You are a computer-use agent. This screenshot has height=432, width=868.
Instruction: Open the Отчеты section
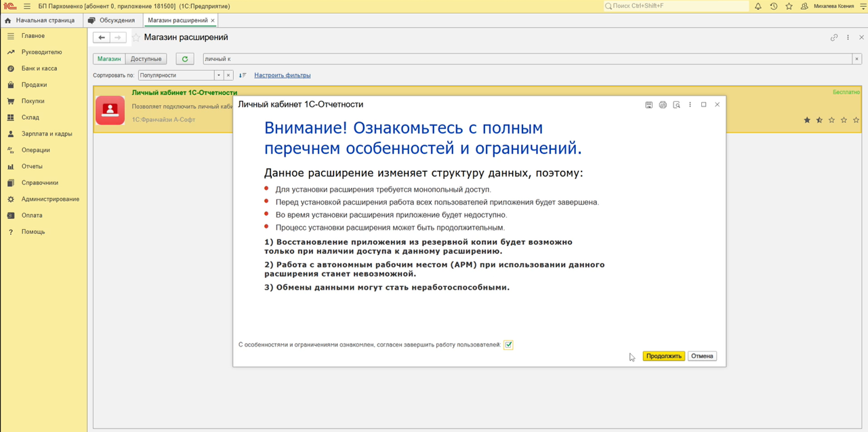coord(43,166)
